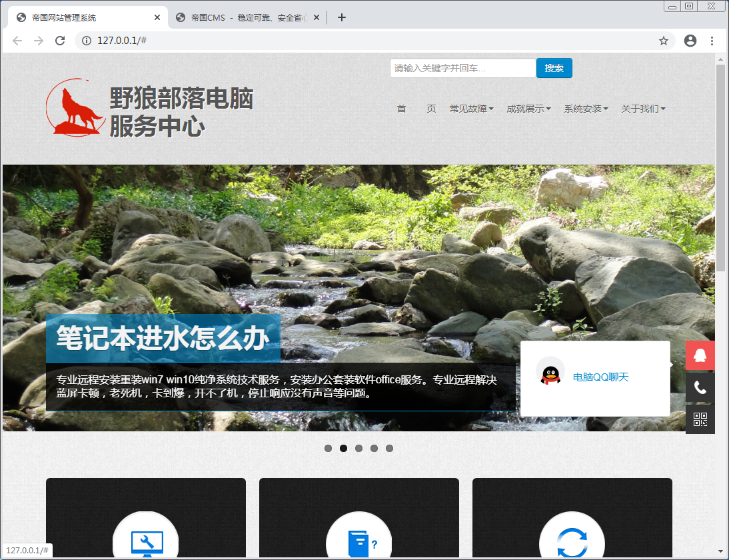The width and height of the screenshot is (729, 560).
Task: Click the browser back arrow
Action: tap(17, 41)
